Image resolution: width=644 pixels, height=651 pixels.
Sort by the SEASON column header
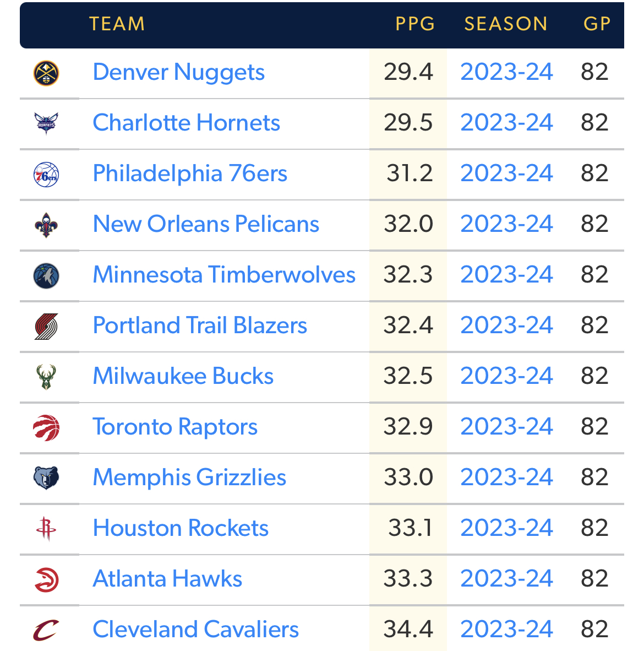[505, 24]
